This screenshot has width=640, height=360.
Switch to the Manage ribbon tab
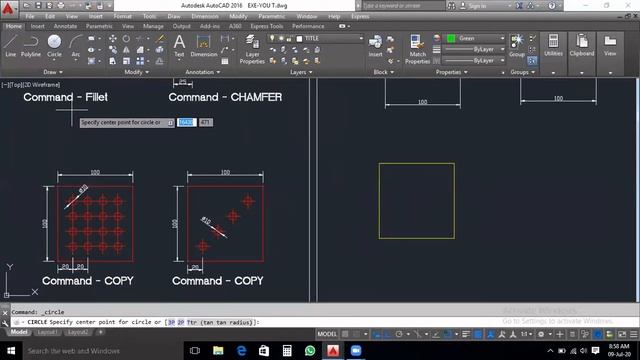click(x=153, y=26)
